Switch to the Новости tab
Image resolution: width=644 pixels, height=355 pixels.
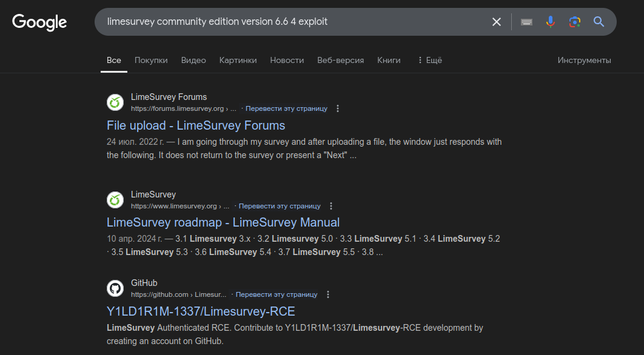(x=287, y=61)
